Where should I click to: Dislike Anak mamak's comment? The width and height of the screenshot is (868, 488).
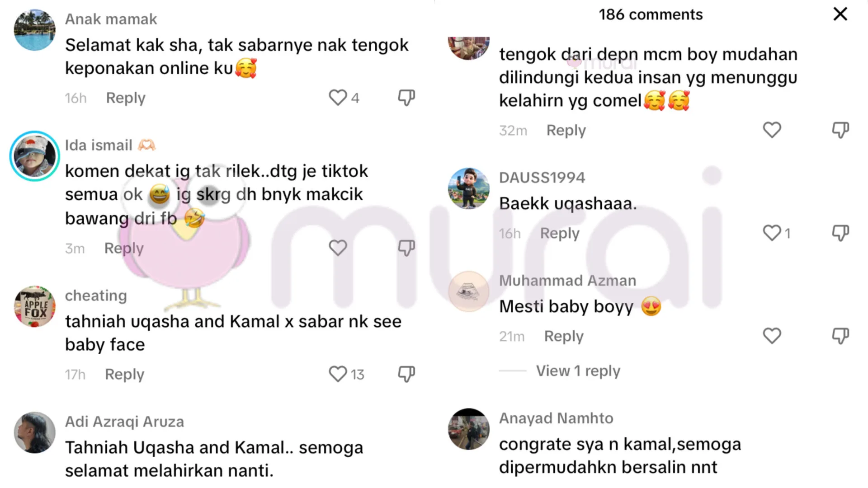click(406, 98)
